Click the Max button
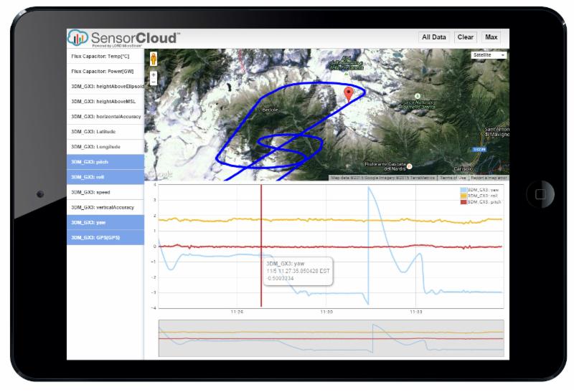This screenshot has width=574, height=392. tap(491, 37)
